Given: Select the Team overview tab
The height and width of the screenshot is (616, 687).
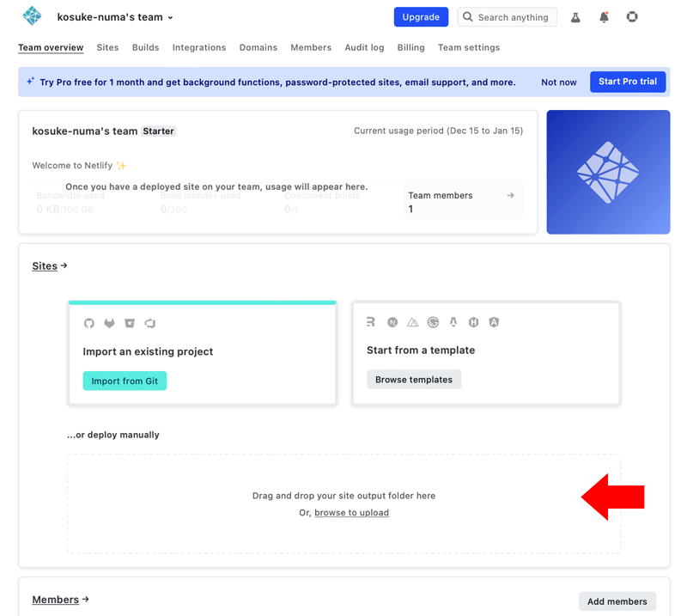Looking at the screenshot, I should pyautogui.click(x=51, y=47).
